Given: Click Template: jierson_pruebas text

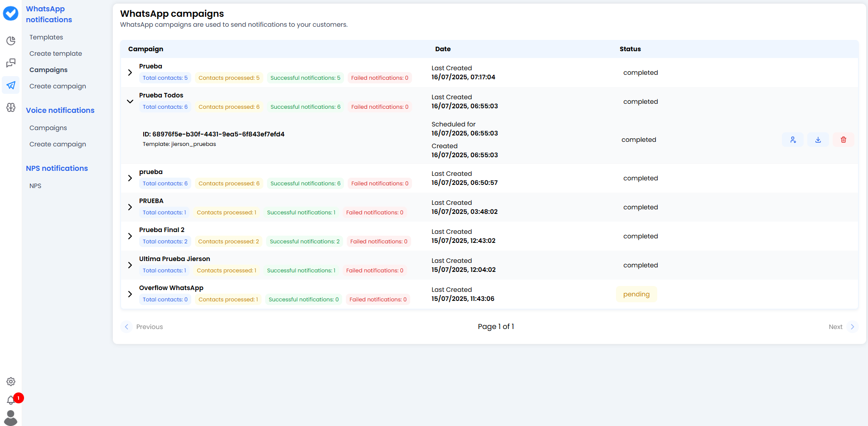Looking at the screenshot, I should click(179, 144).
